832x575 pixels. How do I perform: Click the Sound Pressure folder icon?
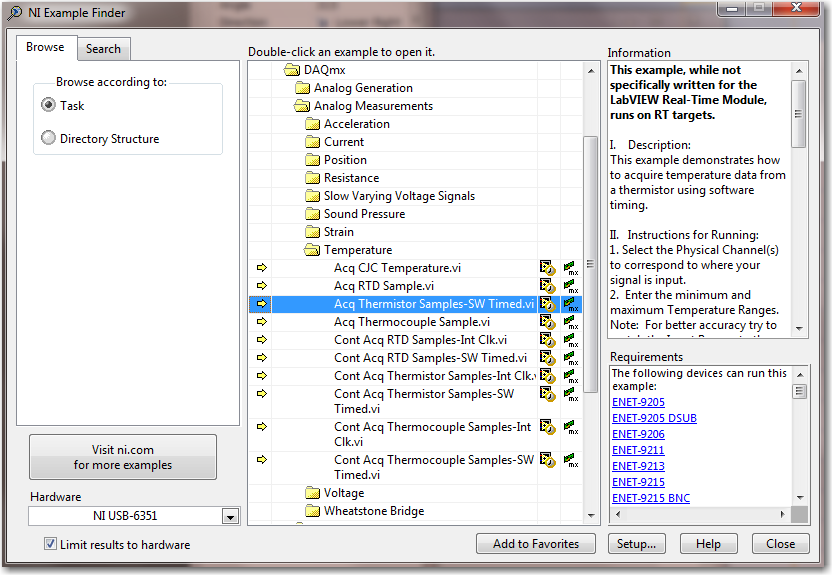313,214
